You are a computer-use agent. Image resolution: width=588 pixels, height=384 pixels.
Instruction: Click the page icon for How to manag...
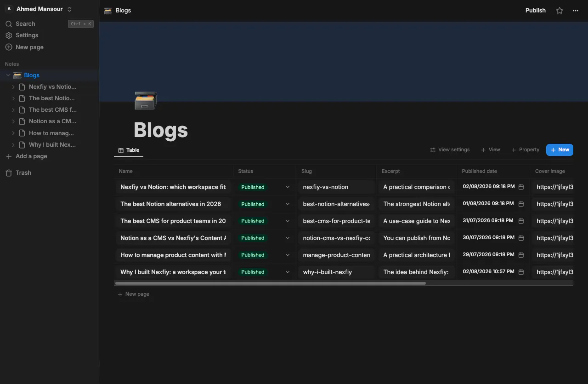point(22,133)
